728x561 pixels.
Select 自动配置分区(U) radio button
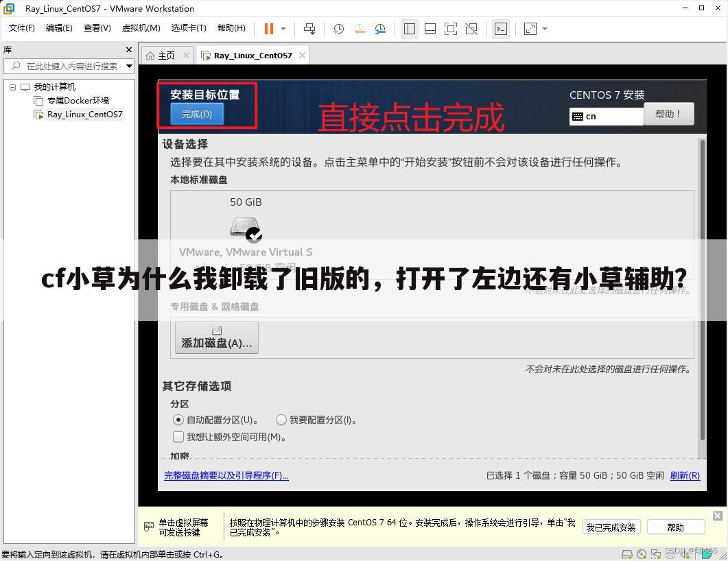click(178, 420)
